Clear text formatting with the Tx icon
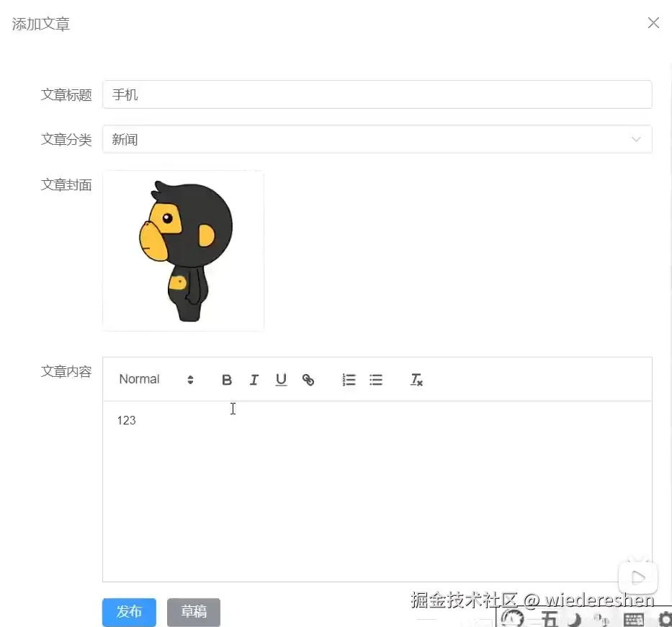The image size is (672, 627). click(416, 379)
